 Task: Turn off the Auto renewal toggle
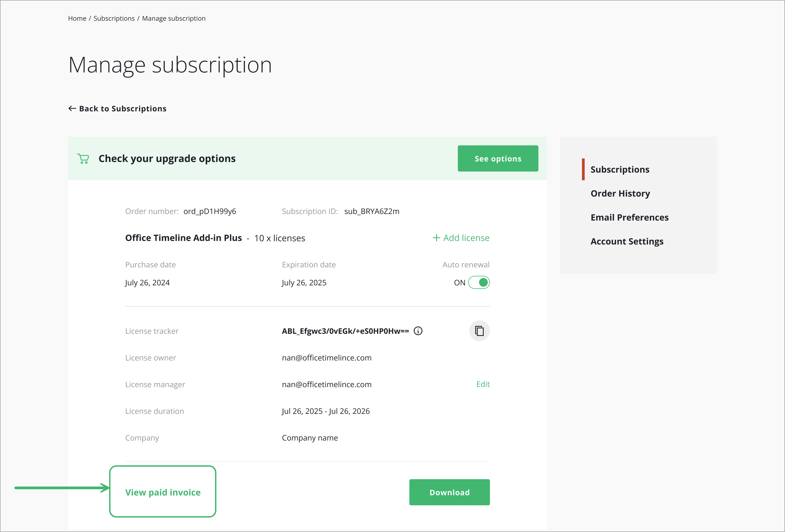479,282
